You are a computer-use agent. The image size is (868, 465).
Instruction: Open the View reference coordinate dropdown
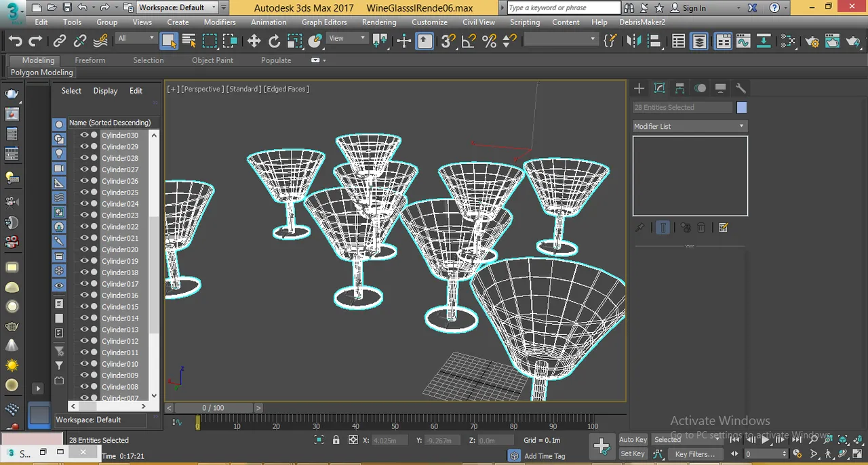[x=347, y=39]
